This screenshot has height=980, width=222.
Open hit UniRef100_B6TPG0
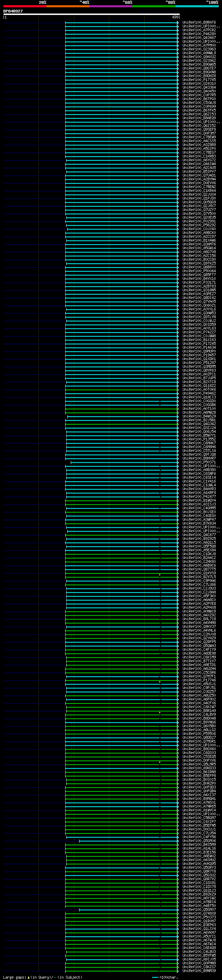(x=199, y=99)
